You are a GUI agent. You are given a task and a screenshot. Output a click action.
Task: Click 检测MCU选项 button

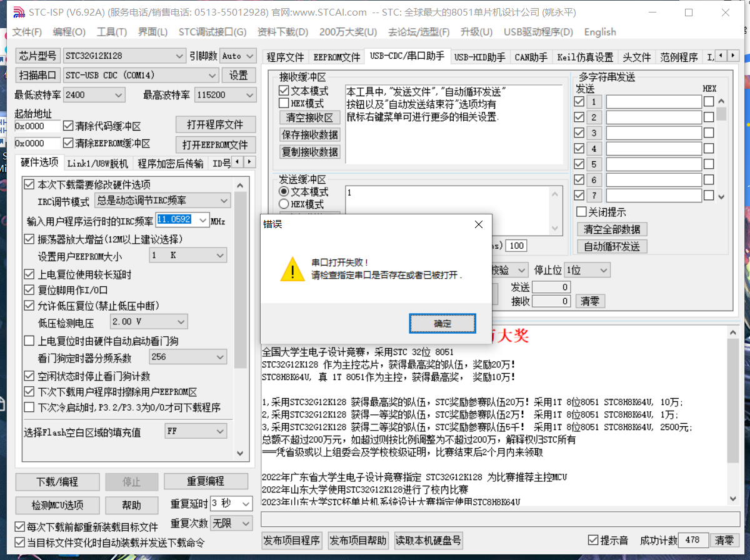[x=57, y=505]
